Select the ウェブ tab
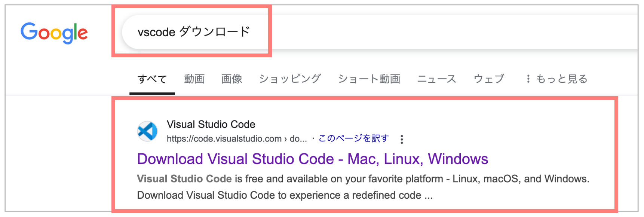The height and width of the screenshot is (217, 644). click(489, 79)
